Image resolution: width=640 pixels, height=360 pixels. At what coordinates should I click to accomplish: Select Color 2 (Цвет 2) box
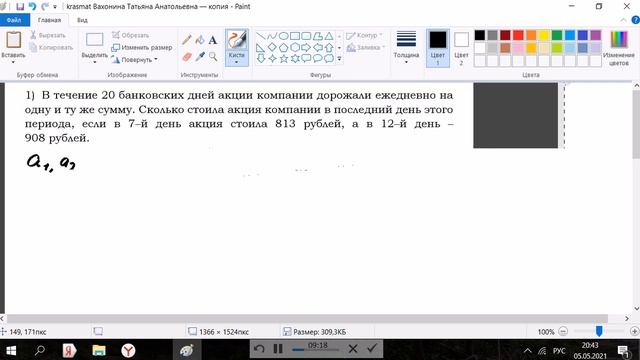pos(461,48)
